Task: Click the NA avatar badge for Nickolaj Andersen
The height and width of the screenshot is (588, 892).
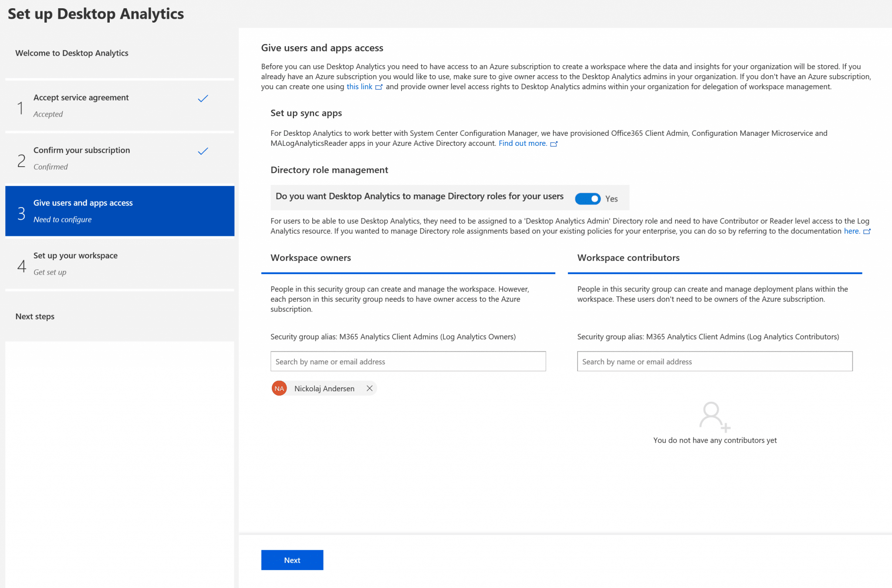Action: tap(279, 388)
